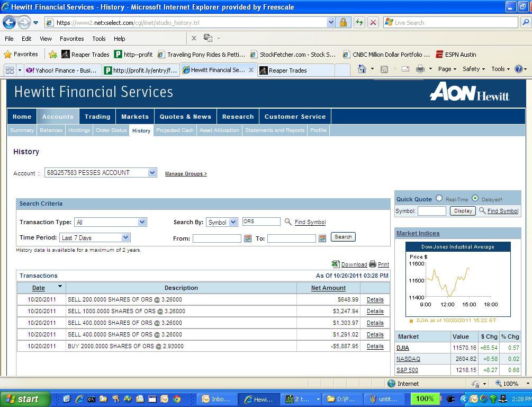Open the Favorites menu in menu bar
532x407 pixels.
(71, 39)
